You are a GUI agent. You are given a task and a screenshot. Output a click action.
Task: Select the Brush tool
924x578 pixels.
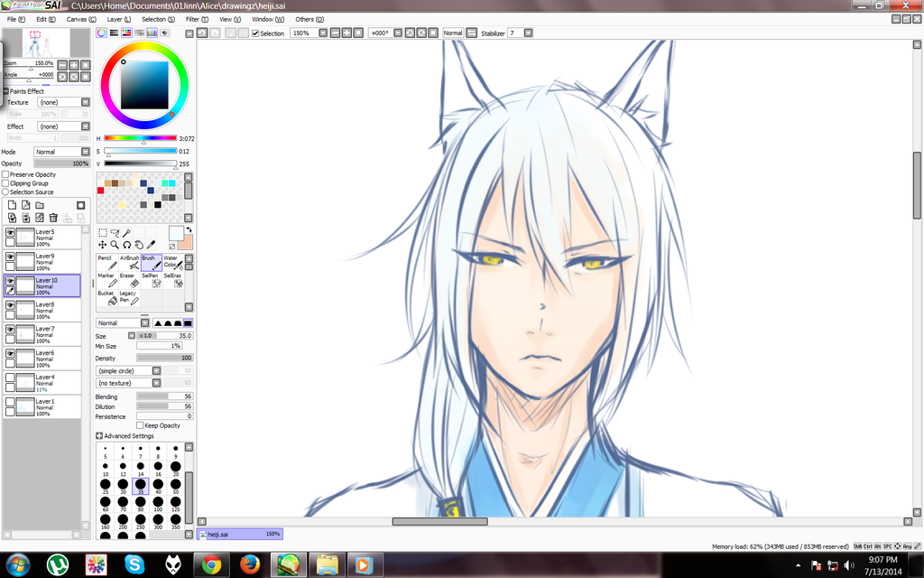click(152, 263)
